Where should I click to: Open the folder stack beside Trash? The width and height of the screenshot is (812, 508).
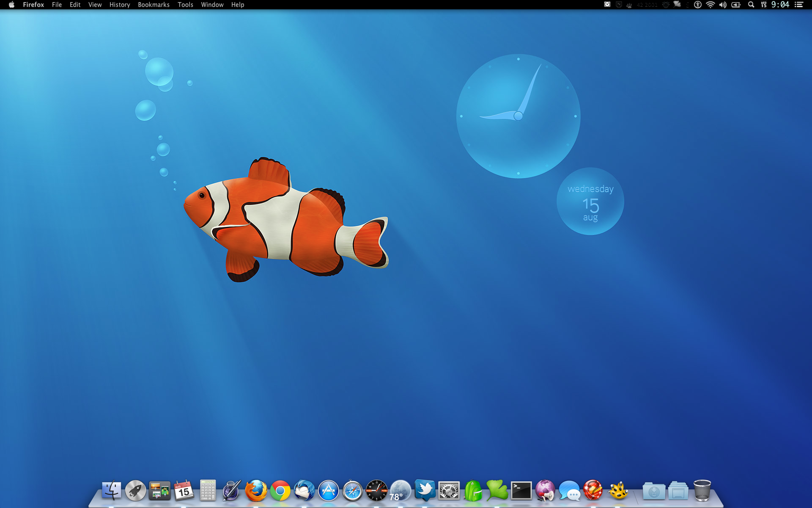tap(678, 491)
